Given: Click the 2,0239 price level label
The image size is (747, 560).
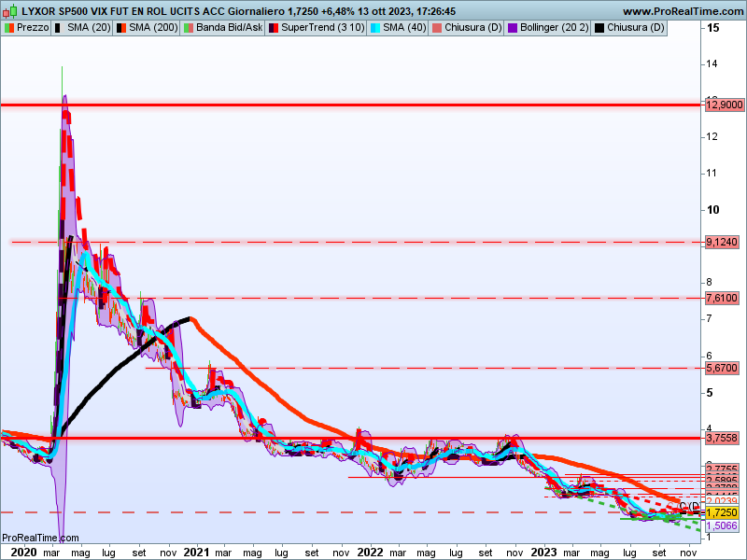Looking at the screenshot, I should coord(722,501).
